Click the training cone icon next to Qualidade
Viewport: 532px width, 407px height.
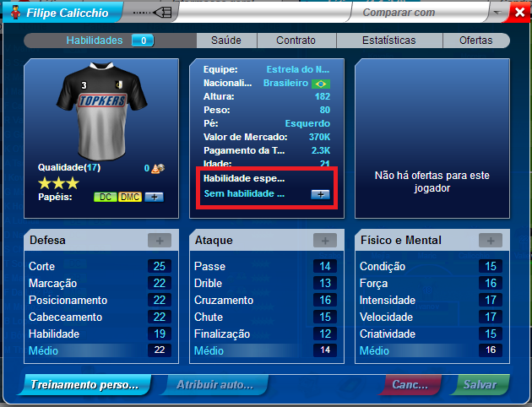click(x=158, y=169)
